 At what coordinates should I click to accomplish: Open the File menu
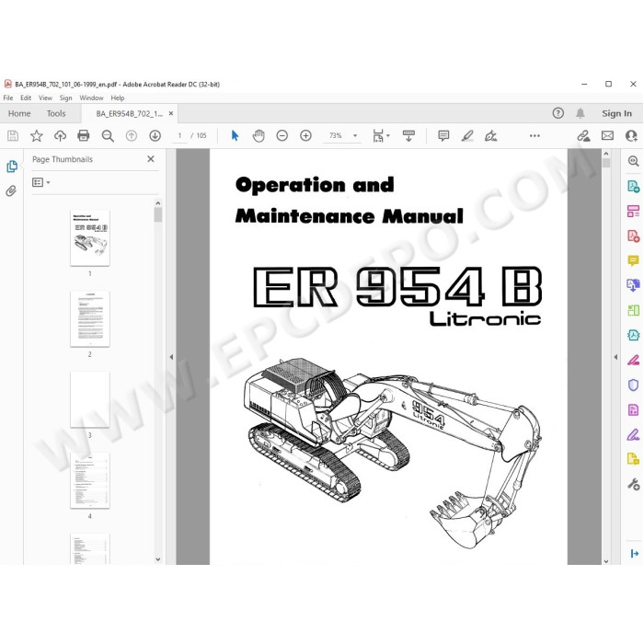click(x=7, y=98)
